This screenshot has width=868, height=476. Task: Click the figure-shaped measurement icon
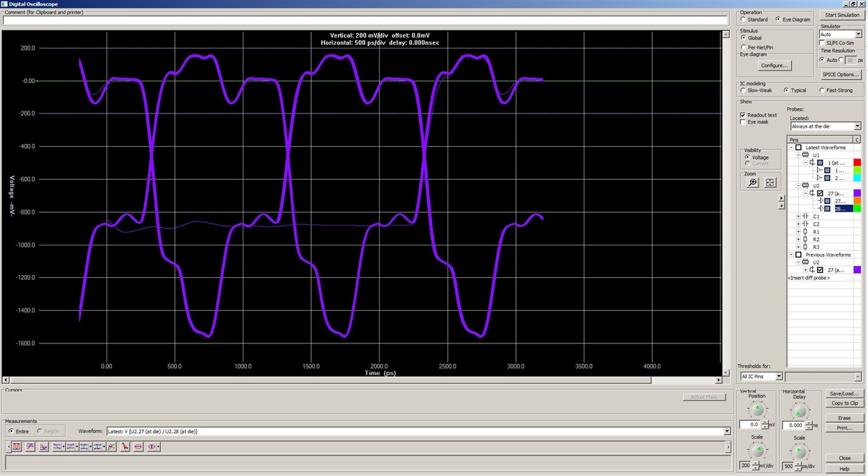(125, 446)
